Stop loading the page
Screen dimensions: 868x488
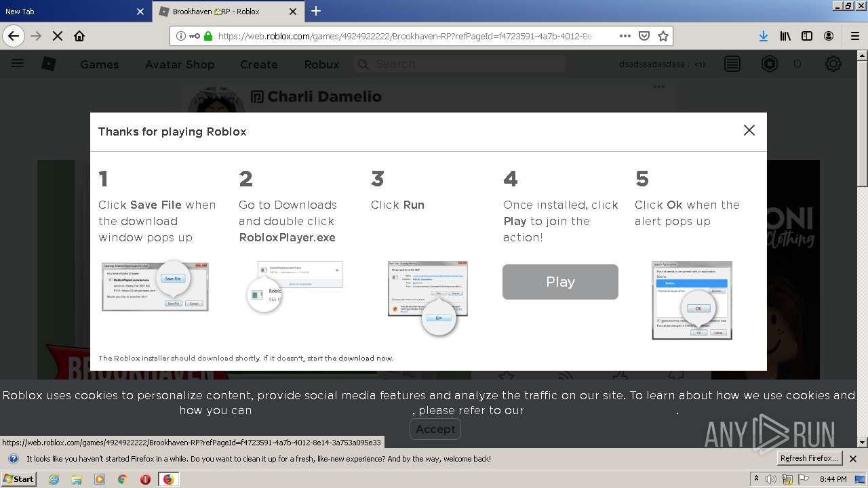[58, 36]
